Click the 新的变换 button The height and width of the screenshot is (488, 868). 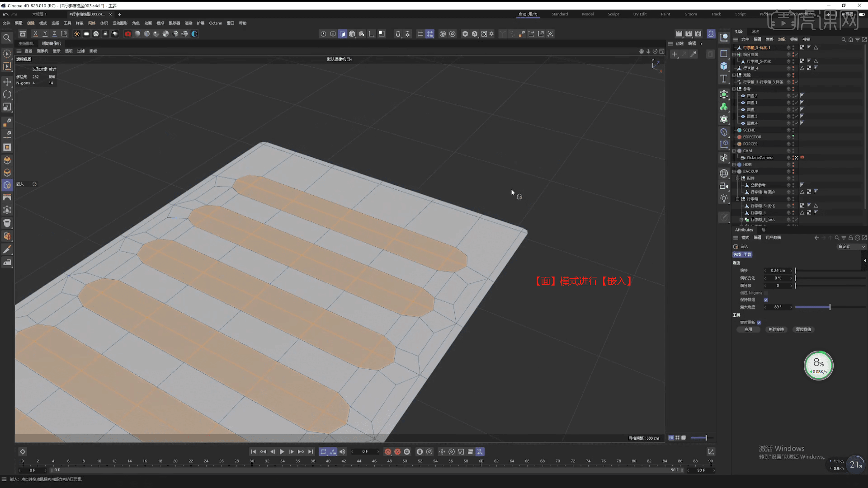point(776,329)
